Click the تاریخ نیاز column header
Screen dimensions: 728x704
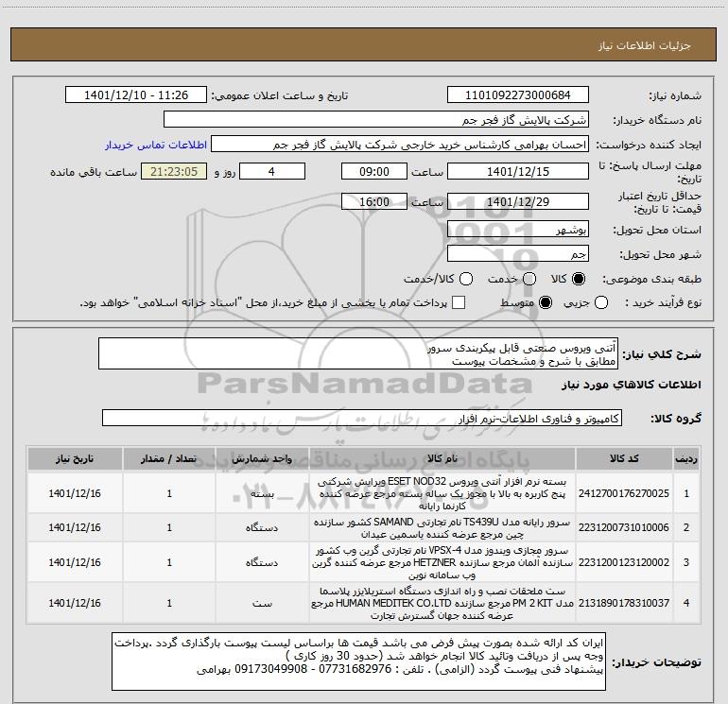[x=75, y=459]
